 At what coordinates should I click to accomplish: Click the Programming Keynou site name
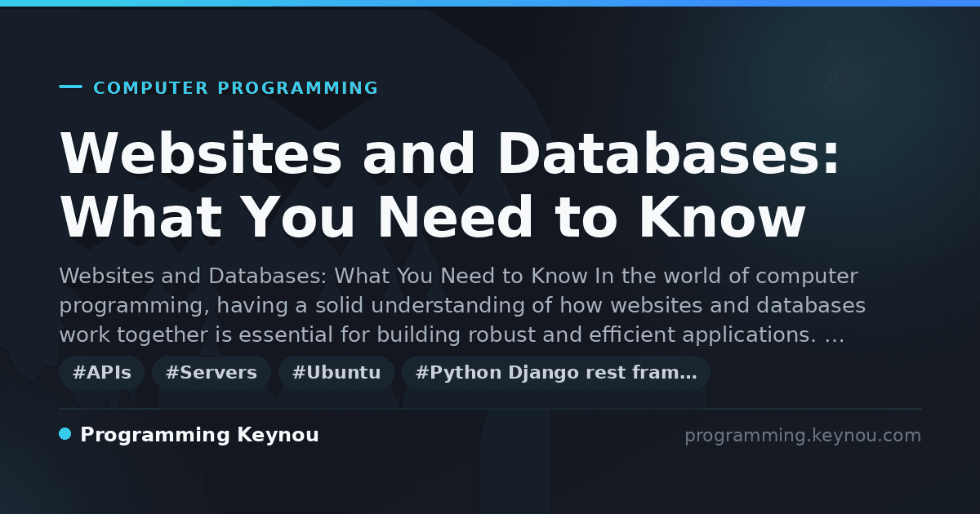(199, 435)
